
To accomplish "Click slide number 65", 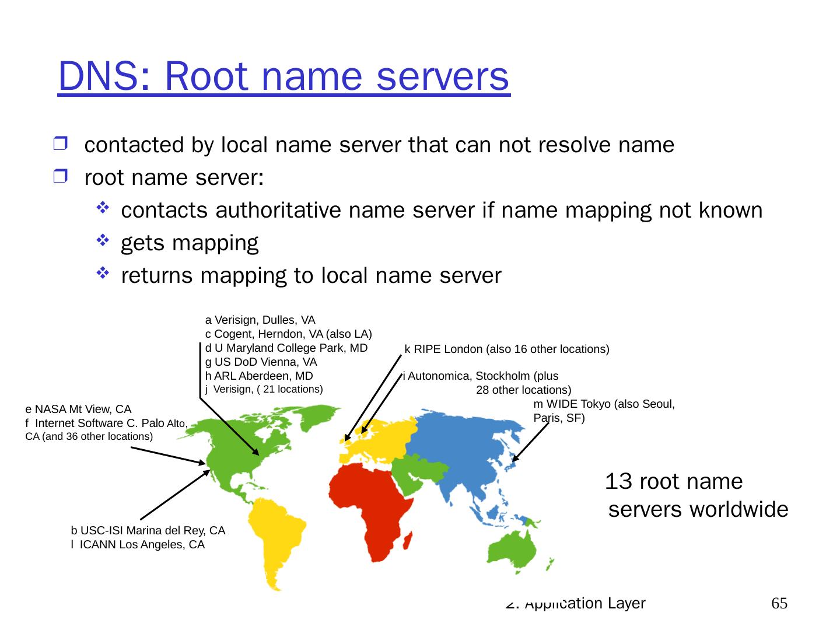I will pos(779,603).
